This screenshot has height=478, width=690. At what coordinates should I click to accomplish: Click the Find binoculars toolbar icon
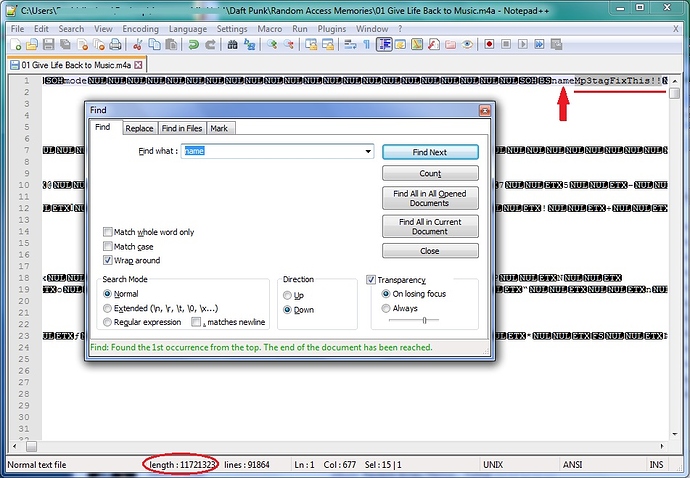tap(232, 44)
